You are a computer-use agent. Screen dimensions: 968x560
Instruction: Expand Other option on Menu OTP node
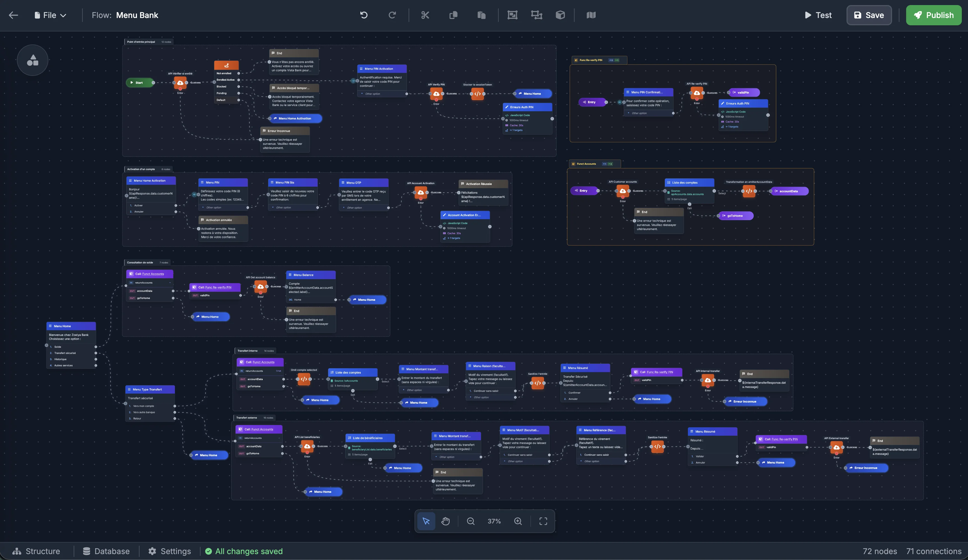click(354, 207)
